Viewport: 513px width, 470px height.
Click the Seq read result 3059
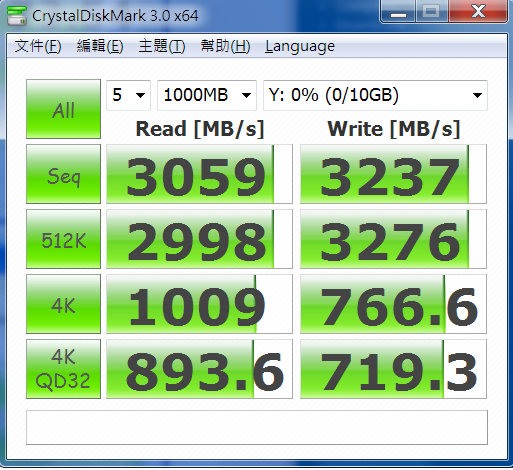pyautogui.click(x=199, y=174)
